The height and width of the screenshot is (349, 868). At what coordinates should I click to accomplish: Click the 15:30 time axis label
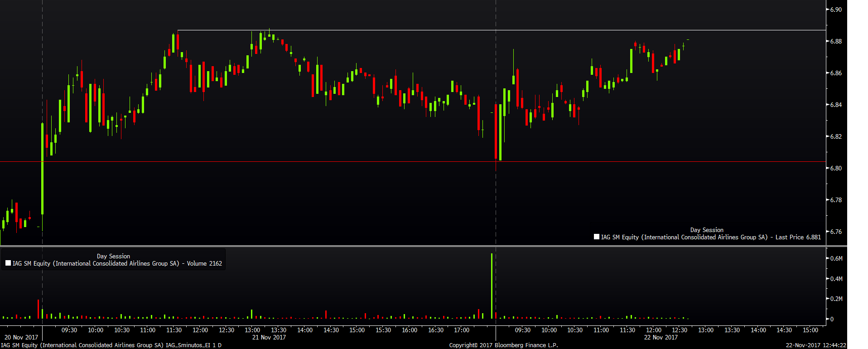(383, 330)
